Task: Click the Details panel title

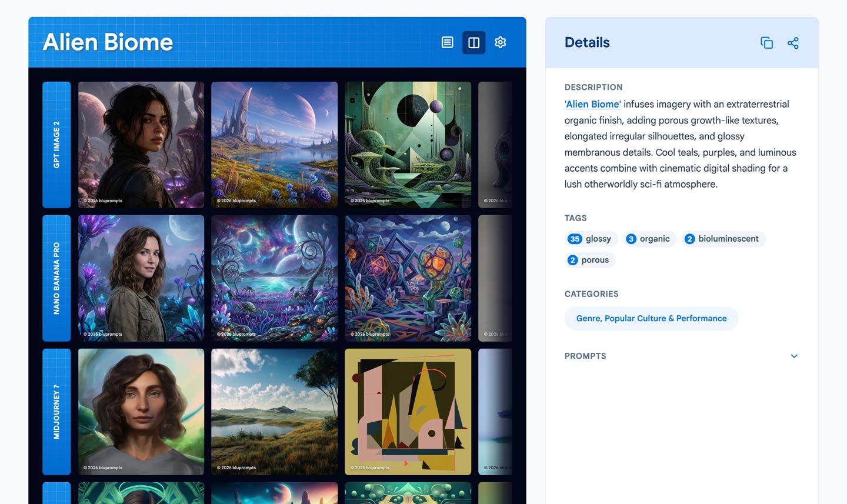Action: click(x=587, y=42)
